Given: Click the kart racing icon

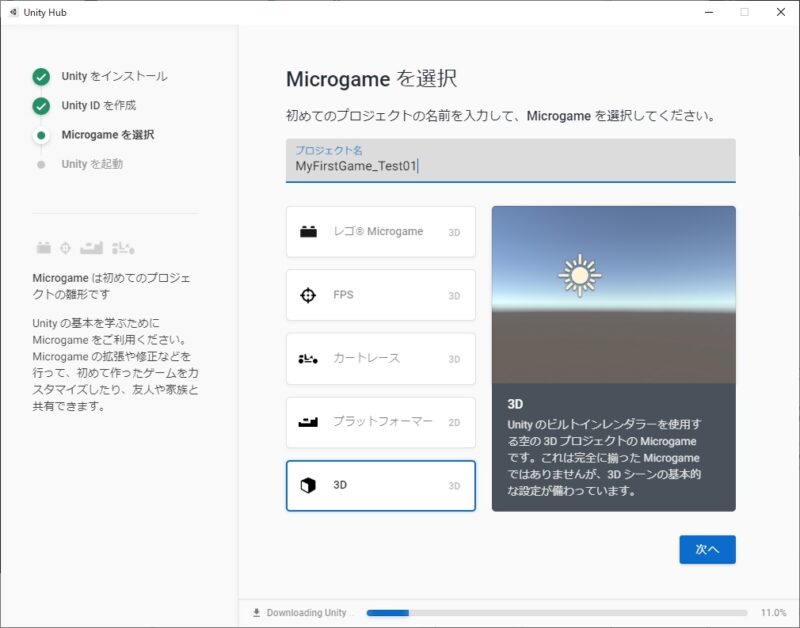Looking at the screenshot, I should 308,359.
